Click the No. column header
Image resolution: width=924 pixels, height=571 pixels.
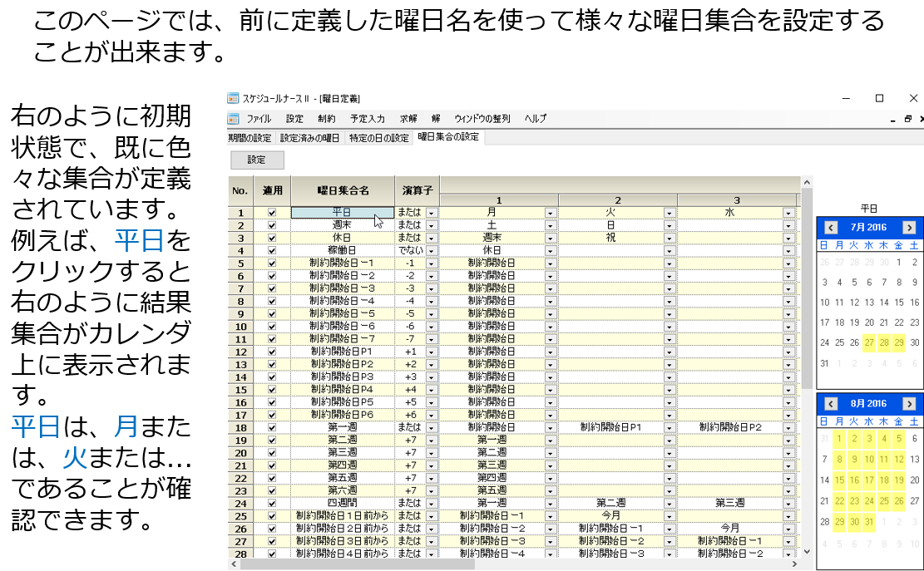[x=240, y=190]
